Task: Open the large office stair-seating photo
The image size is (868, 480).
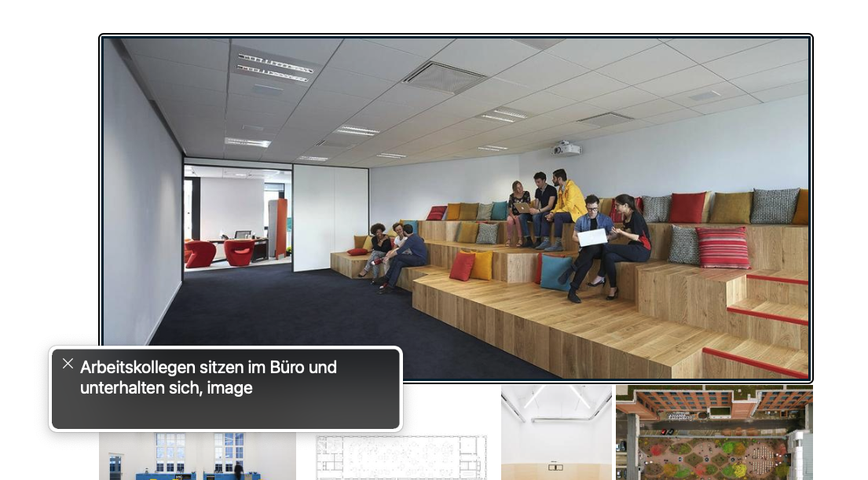Action: pyautogui.click(x=456, y=208)
